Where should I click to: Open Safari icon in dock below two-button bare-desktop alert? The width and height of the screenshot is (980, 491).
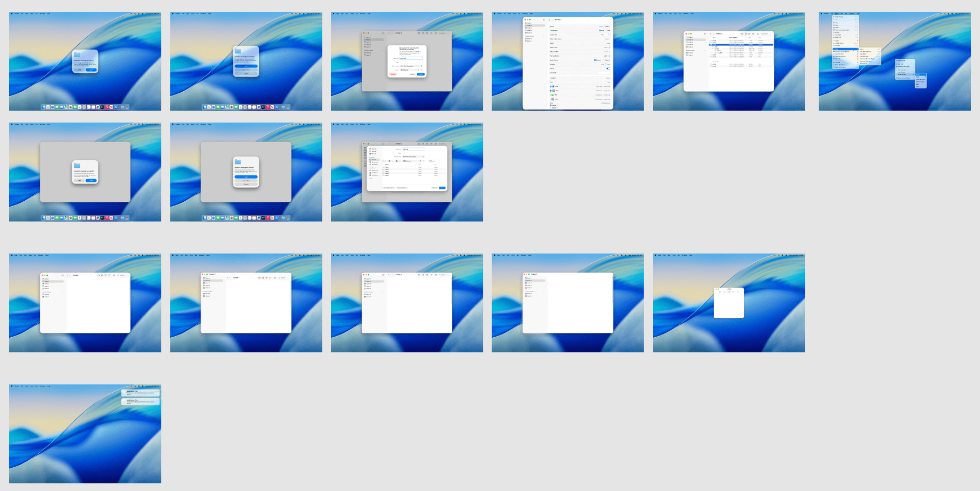pos(52,107)
